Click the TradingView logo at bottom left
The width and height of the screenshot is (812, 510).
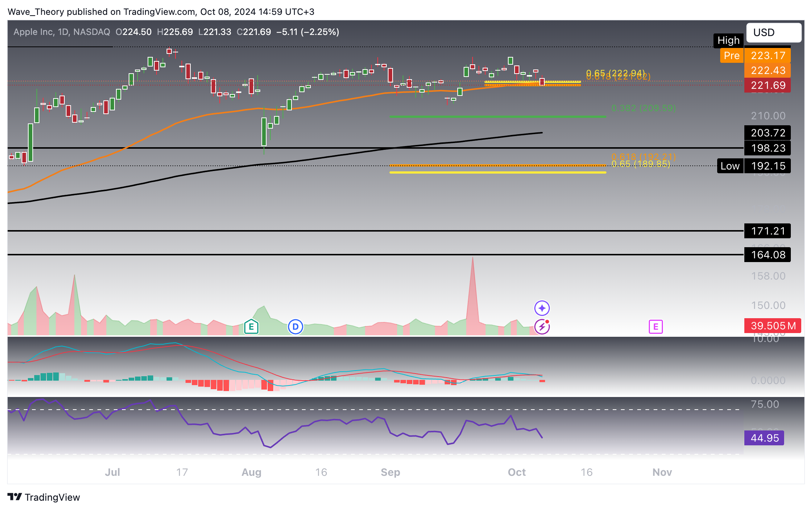[x=44, y=497]
